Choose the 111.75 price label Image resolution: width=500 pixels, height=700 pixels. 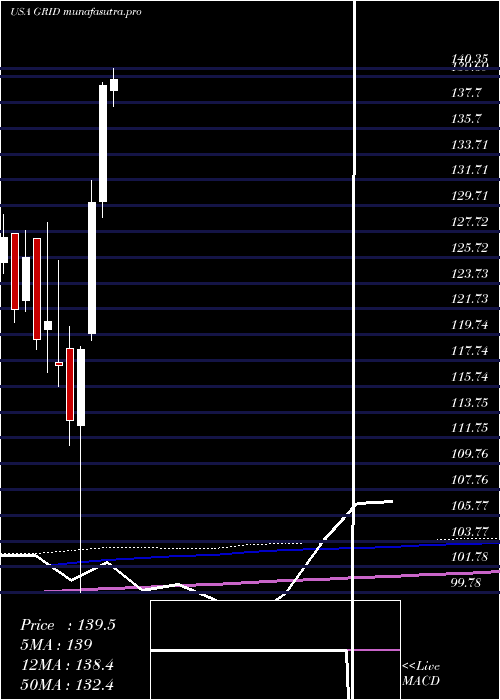pos(470,428)
